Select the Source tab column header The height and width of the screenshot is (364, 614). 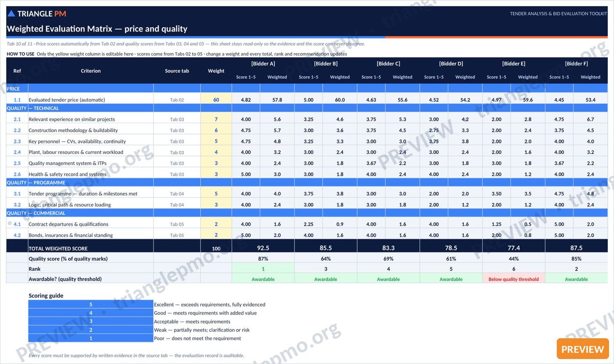[x=177, y=71]
